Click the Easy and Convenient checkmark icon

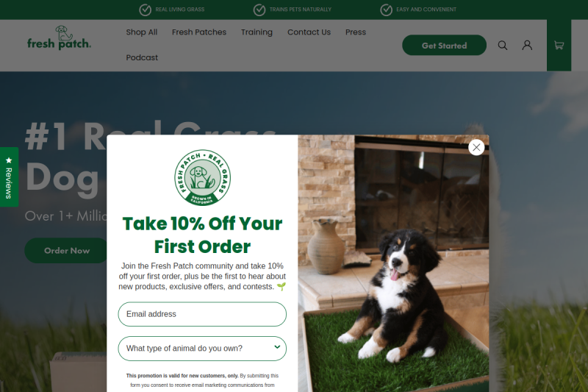coord(387,10)
